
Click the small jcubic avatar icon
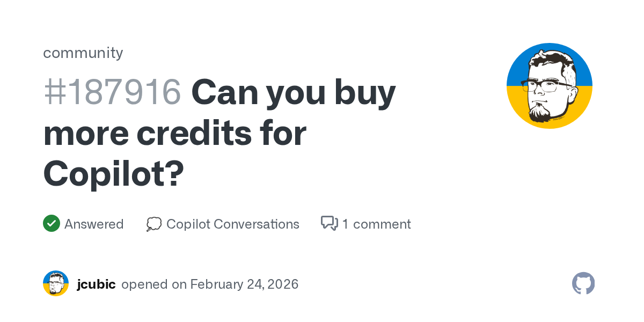[56, 283]
